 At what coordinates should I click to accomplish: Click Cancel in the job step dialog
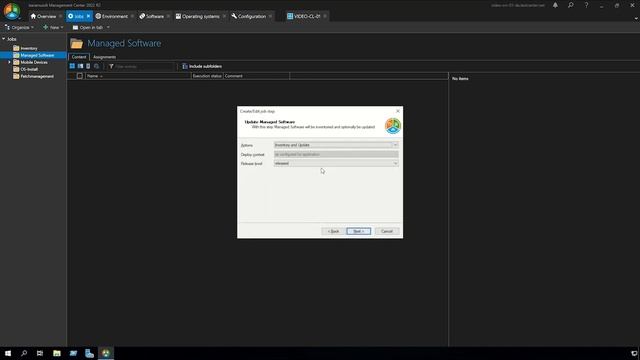point(387,231)
